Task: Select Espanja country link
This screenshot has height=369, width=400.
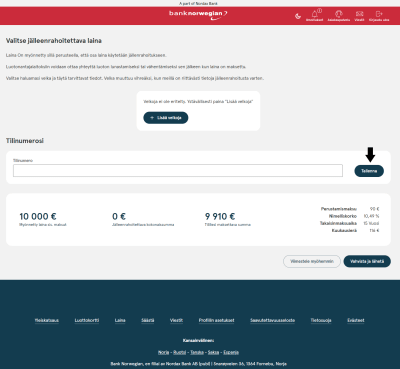Action: click(x=231, y=352)
